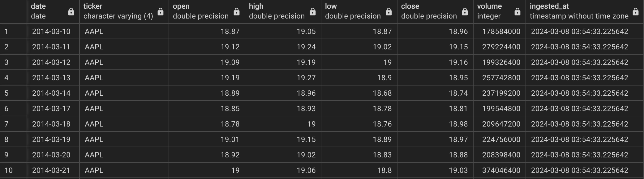644x179 pixels.
Task: Click the volume cell 374046400
Action: (500, 170)
